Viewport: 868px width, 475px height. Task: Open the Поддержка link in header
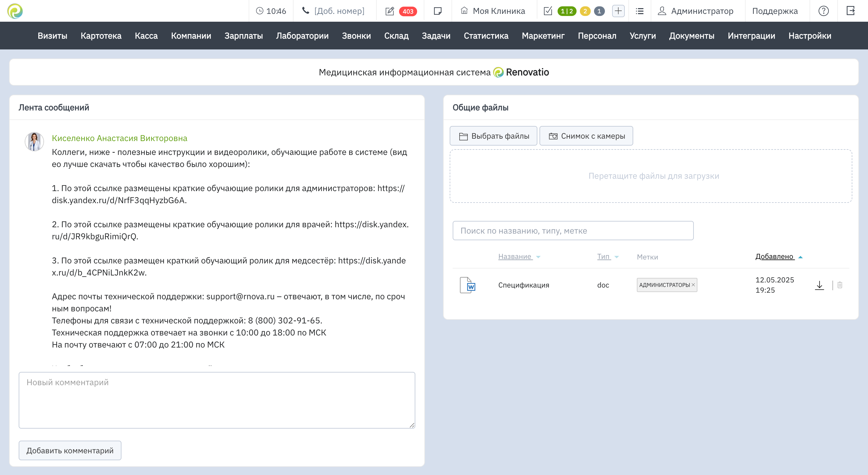pyautogui.click(x=775, y=11)
